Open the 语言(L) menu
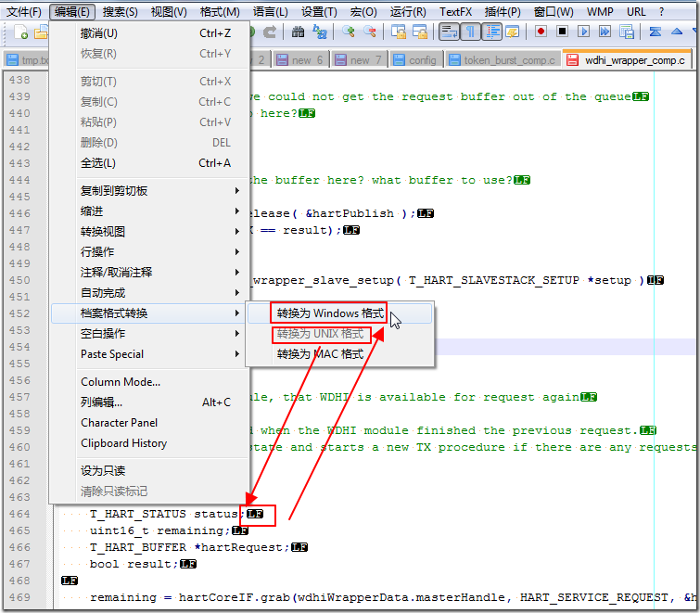700x613 pixels. pos(271,12)
